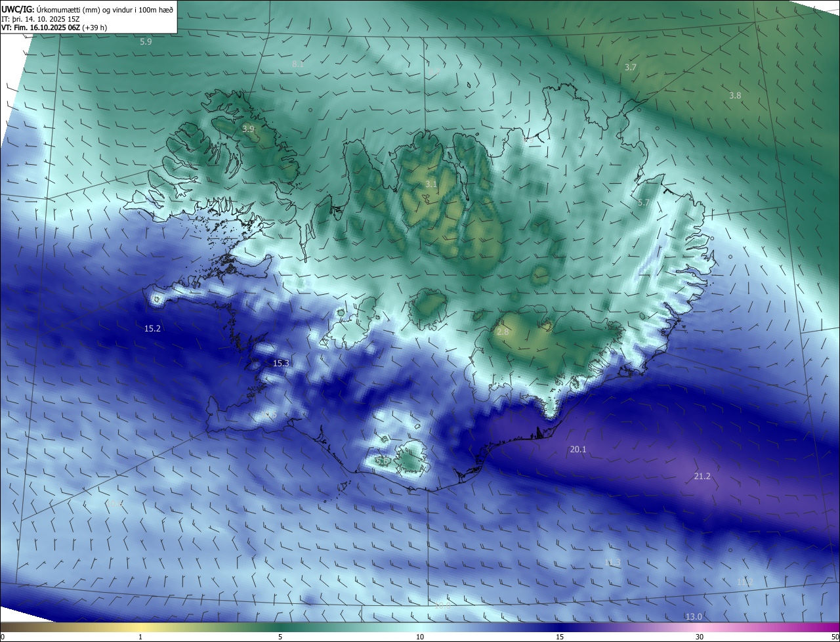
Task: Click the 5.9 value label
Action: [x=146, y=41]
